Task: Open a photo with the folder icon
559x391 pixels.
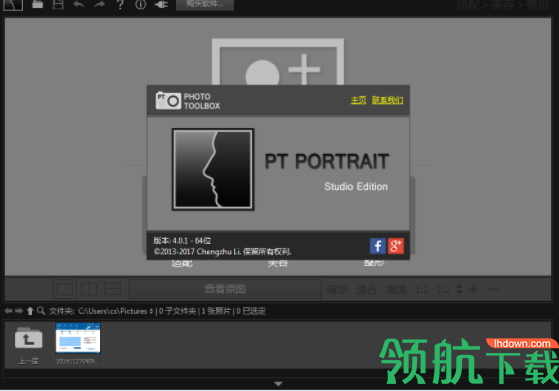Action: pyautogui.click(x=37, y=5)
